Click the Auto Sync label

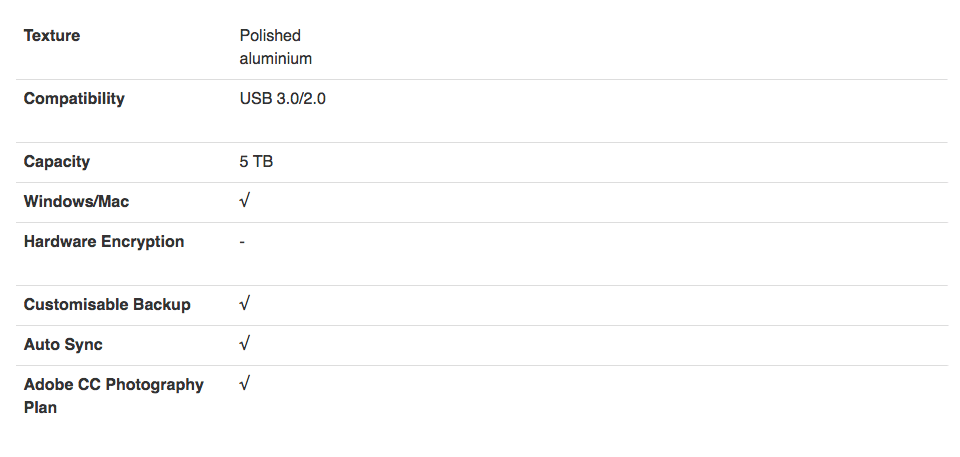click(x=63, y=344)
